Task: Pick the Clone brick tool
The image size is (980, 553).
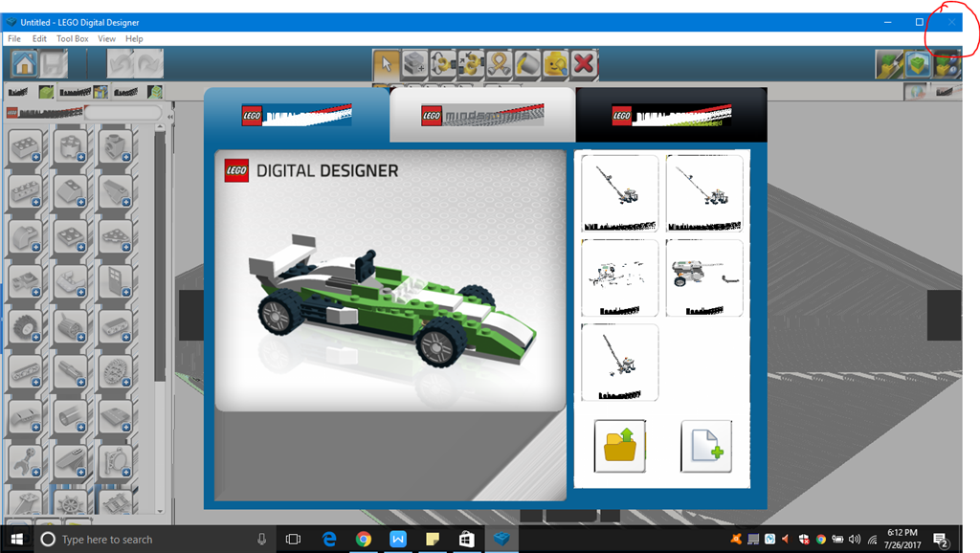Action: [415, 64]
